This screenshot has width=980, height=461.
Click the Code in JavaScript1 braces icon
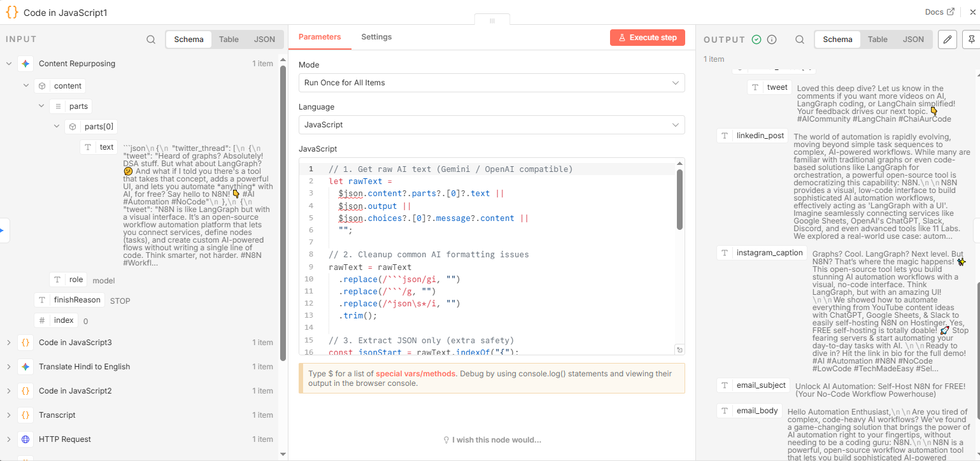(x=11, y=12)
